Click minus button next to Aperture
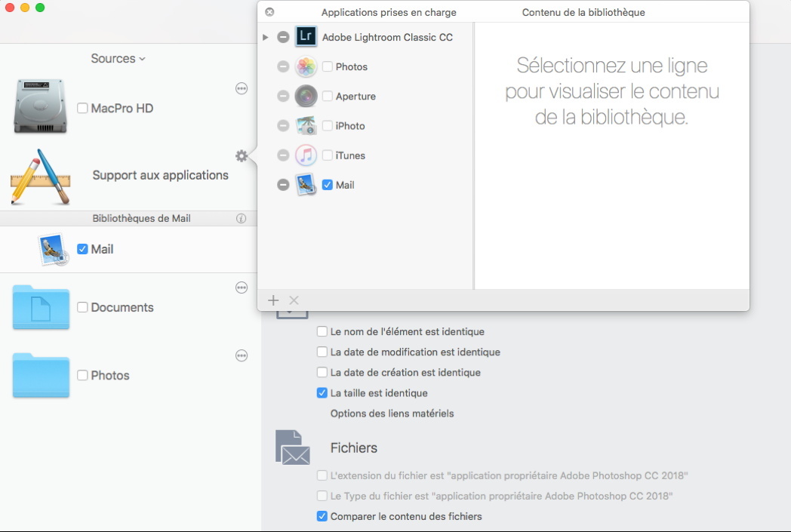 pos(283,96)
